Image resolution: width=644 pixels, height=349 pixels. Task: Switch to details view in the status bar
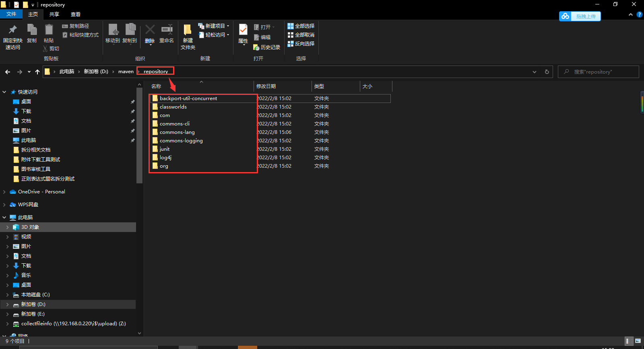628,341
